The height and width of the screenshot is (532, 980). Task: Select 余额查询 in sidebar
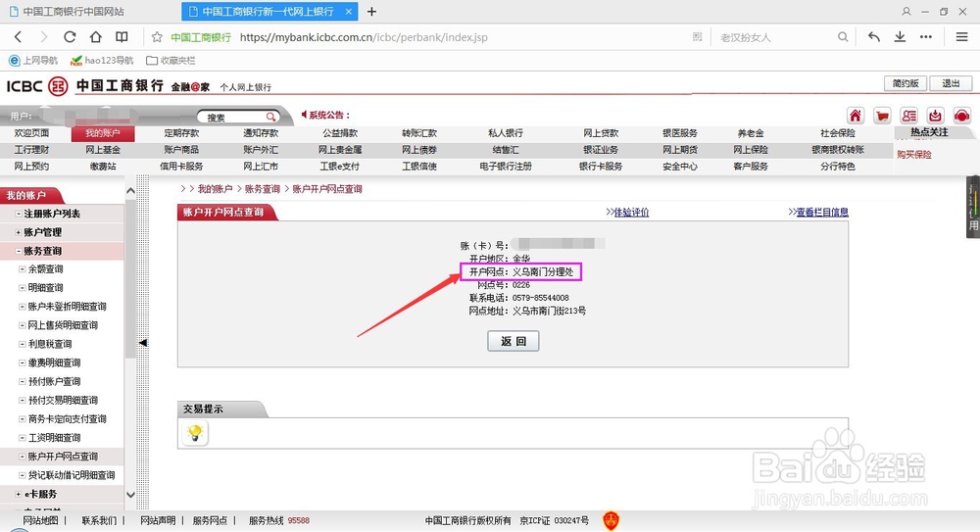46,269
